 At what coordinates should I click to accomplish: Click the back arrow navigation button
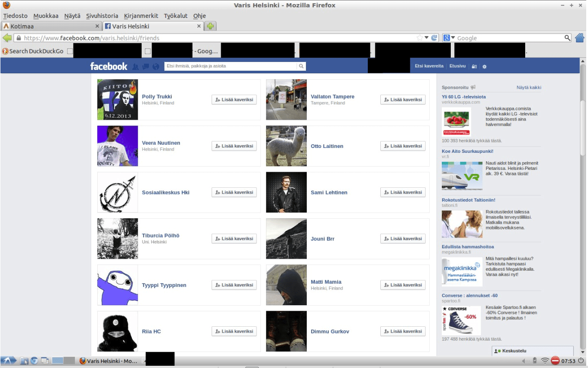(x=7, y=38)
